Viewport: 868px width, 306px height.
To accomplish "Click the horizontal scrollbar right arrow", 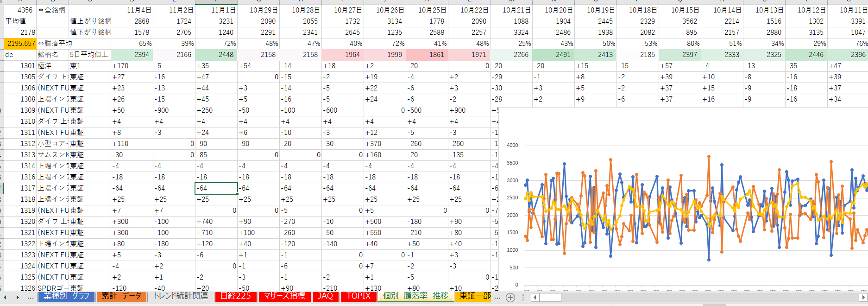I will (x=863, y=297).
